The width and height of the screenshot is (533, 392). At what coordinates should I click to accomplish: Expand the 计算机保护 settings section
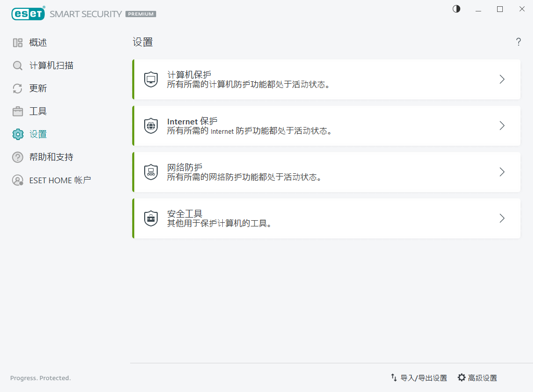[501, 79]
